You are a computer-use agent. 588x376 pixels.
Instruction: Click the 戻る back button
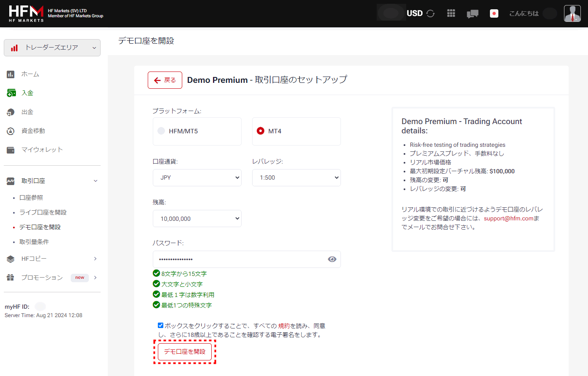pyautogui.click(x=165, y=80)
